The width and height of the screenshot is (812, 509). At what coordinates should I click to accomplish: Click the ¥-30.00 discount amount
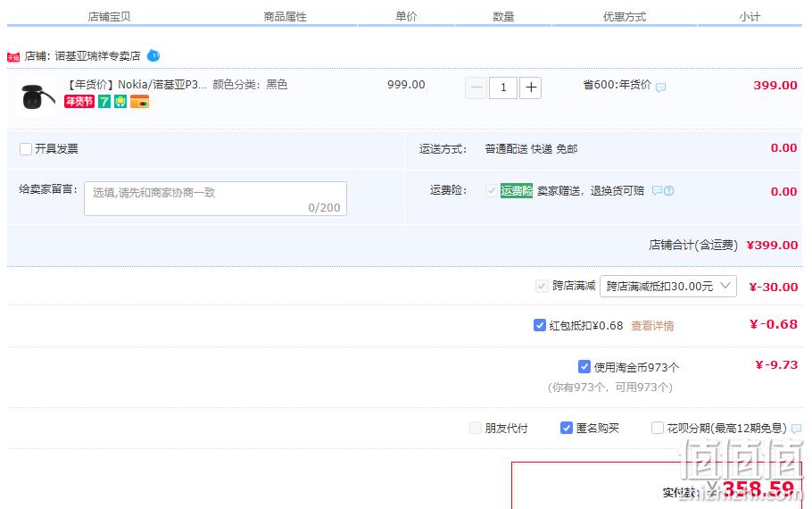774,288
